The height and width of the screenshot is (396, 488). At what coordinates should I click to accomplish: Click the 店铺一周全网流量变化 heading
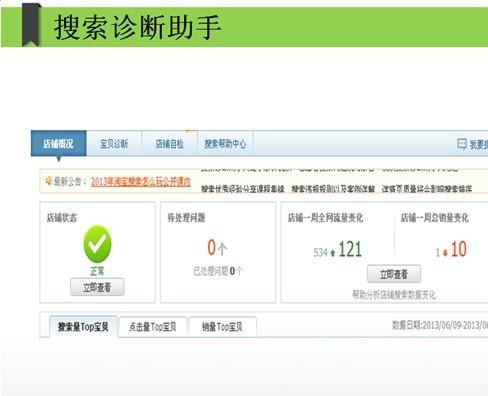point(325,218)
